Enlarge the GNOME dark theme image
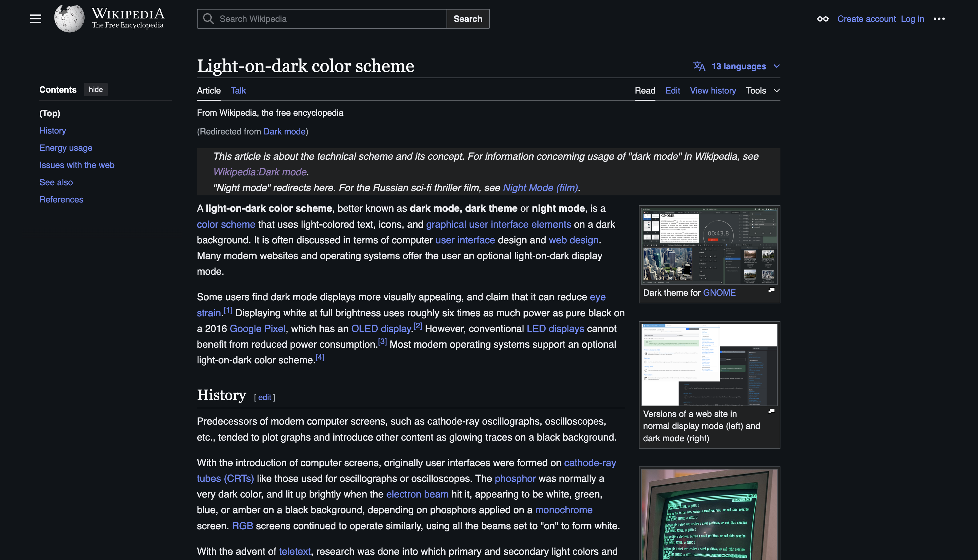The image size is (978, 560). (x=771, y=290)
